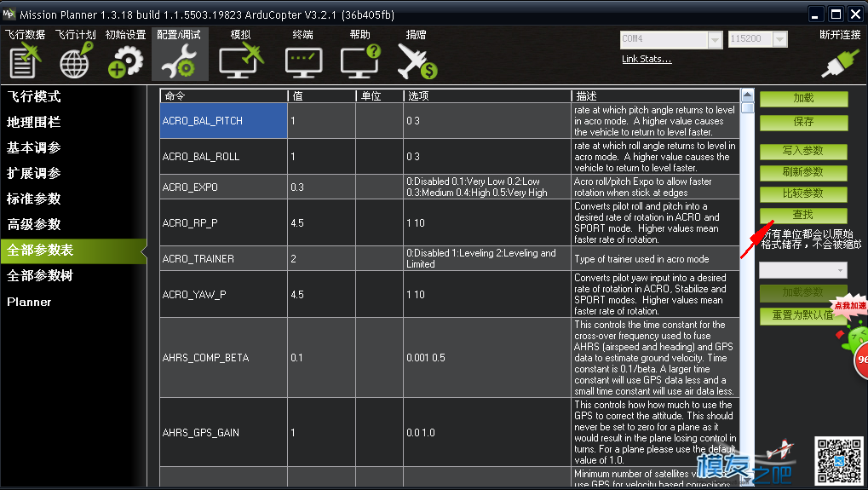Select 全部参数表 in the sidebar

coord(73,251)
